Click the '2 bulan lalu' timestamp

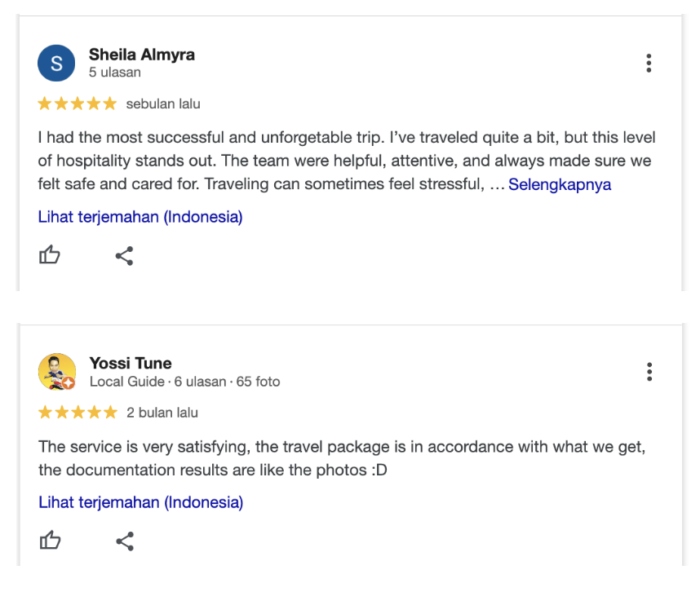[162, 413]
